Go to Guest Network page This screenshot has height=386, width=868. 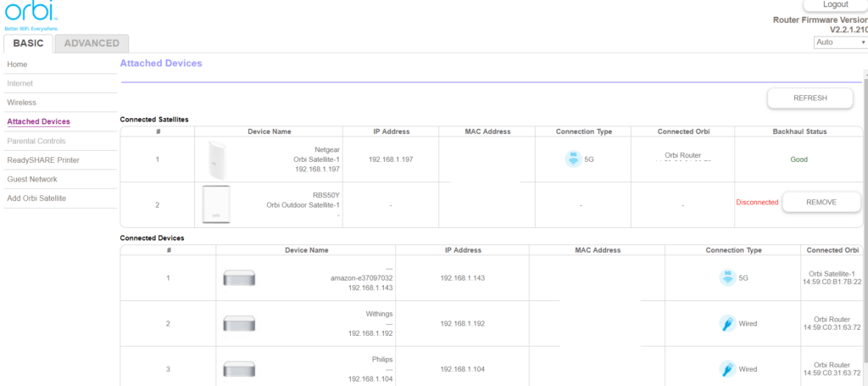click(x=32, y=179)
